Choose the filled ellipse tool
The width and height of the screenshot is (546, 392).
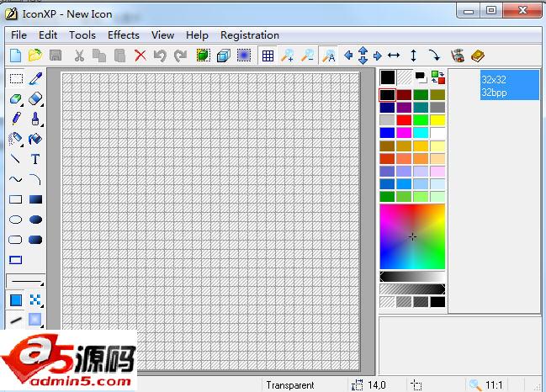coord(35,220)
